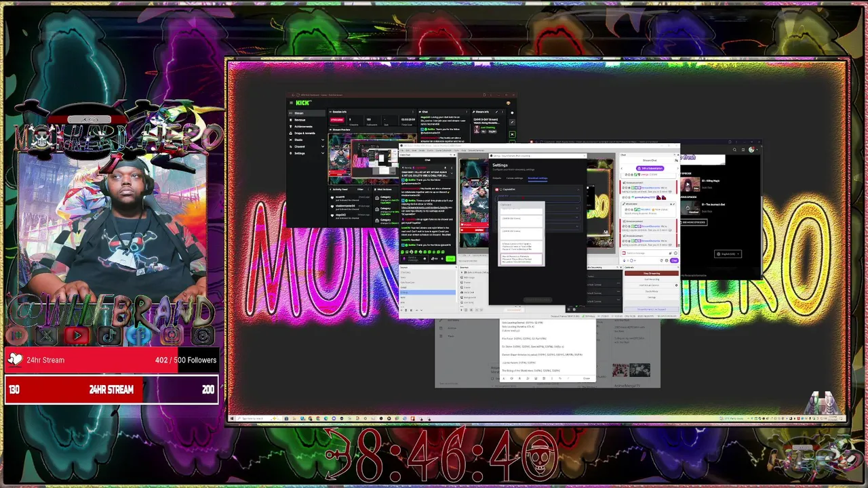
Task: Open Session Info panel three-dot menu
Action: pos(413,112)
